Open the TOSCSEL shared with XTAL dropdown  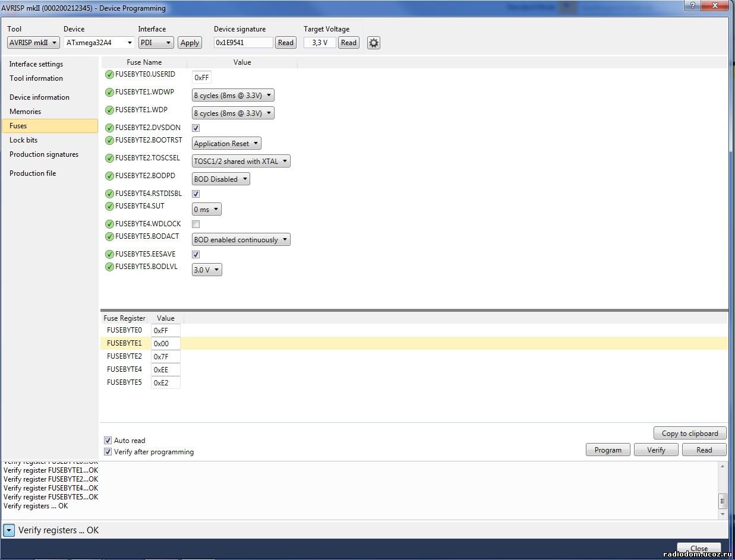pos(241,161)
